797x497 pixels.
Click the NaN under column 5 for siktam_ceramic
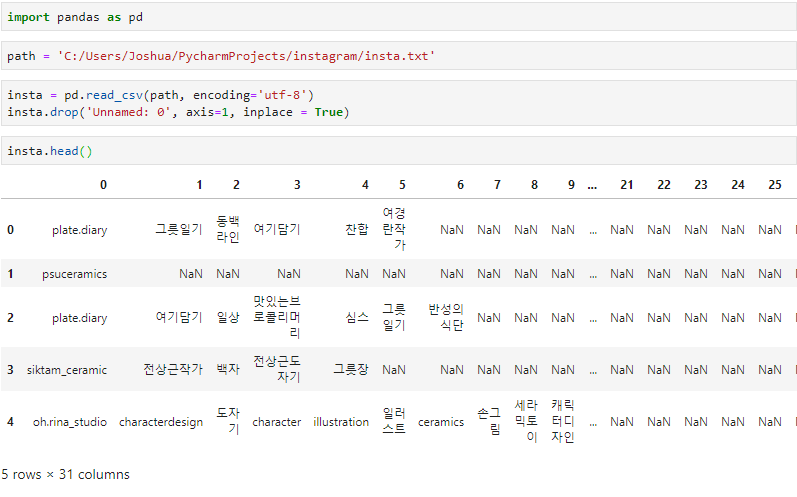click(x=394, y=370)
